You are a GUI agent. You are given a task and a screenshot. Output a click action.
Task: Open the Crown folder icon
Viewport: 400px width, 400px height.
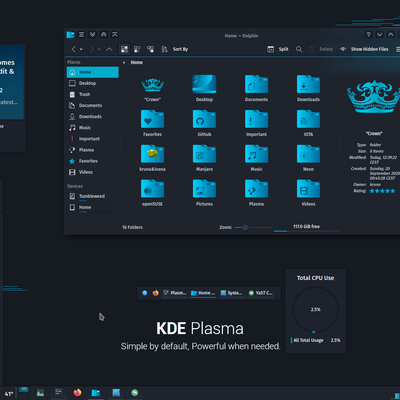152,85
